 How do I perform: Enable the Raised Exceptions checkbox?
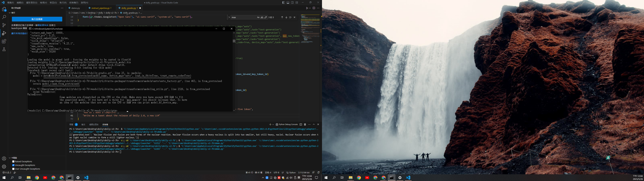tap(13, 162)
